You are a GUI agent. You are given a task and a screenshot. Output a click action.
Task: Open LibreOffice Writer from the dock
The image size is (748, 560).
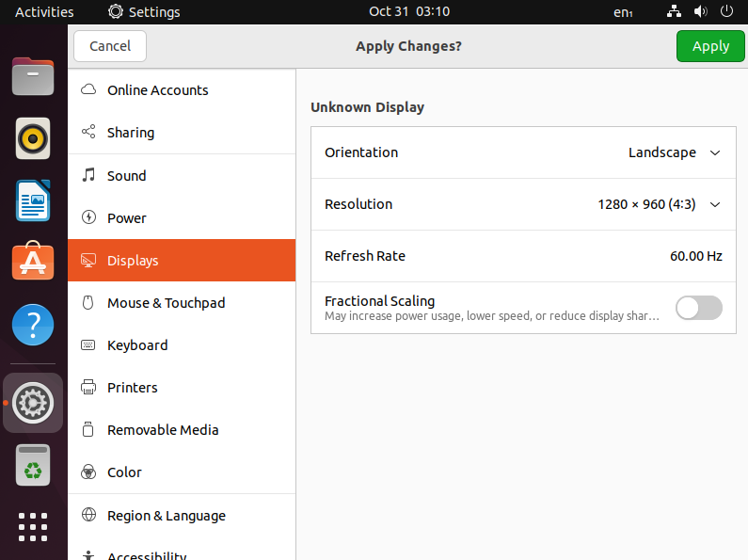click(32, 200)
